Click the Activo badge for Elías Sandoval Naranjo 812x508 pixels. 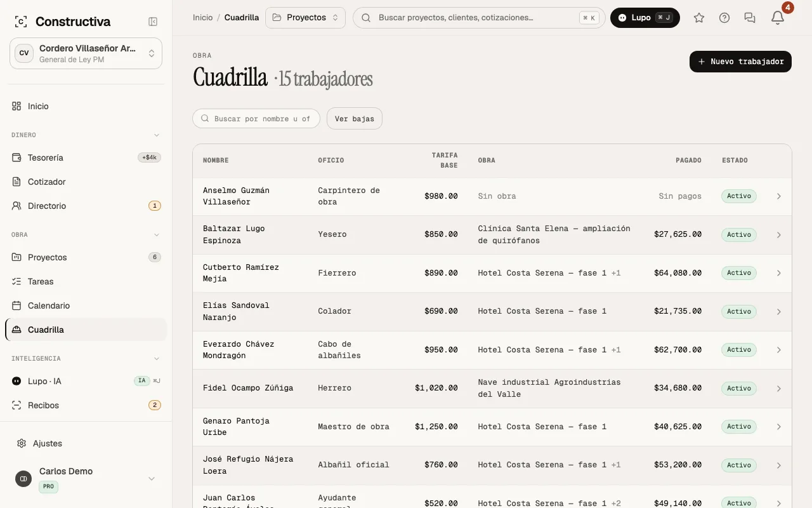[x=739, y=311]
